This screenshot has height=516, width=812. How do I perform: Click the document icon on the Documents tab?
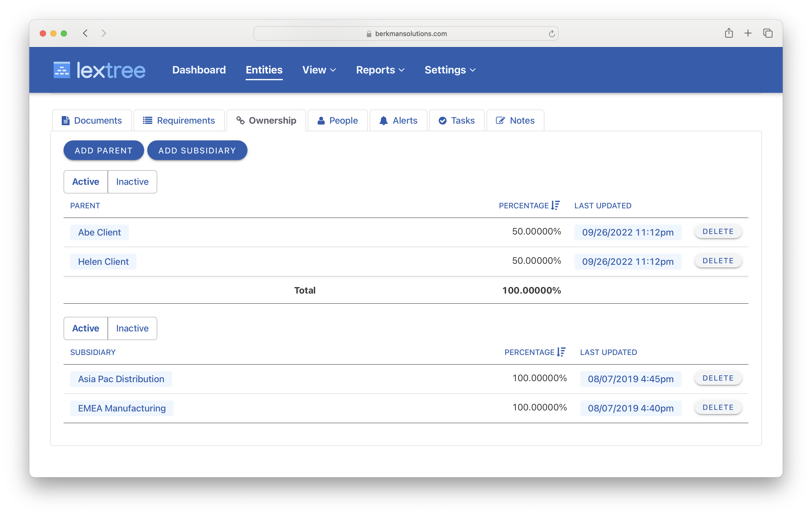coord(65,120)
